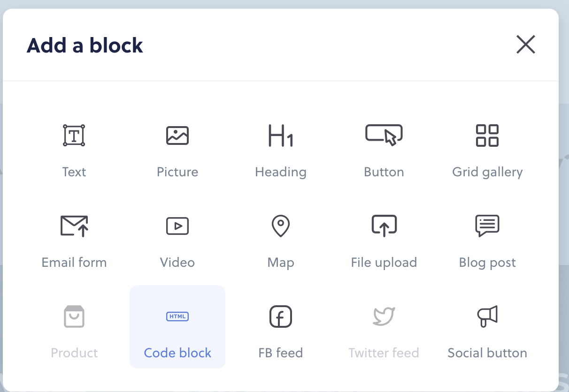The height and width of the screenshot is (392, 569).
Task: Click the Product shopping bag icon
Action: click(x=74, y=317)
